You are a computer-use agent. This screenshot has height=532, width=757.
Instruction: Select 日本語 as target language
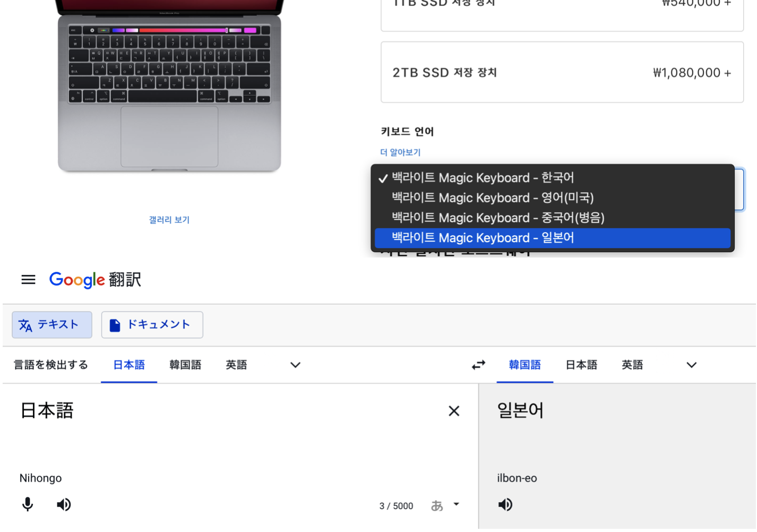pos(581,365)
